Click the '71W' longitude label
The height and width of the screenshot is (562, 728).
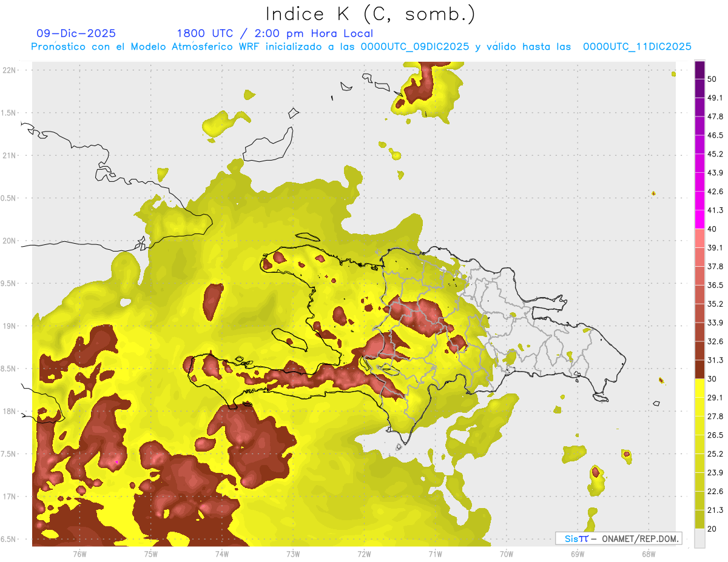pyautogui.click(x=435, y=554)
